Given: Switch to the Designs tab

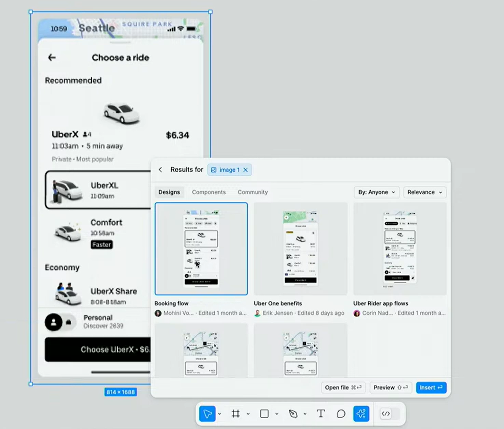Looking at the screenshot, I should 169,192.
